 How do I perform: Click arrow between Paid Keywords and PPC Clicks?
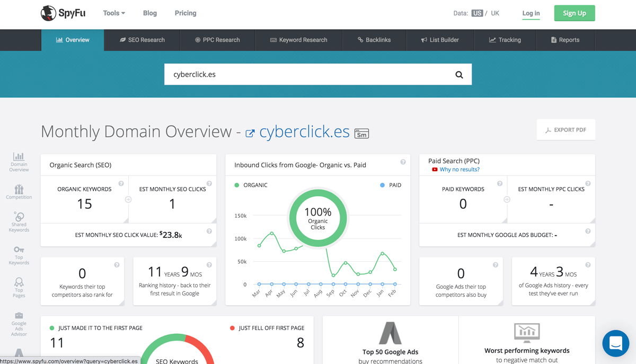(507, 200)
